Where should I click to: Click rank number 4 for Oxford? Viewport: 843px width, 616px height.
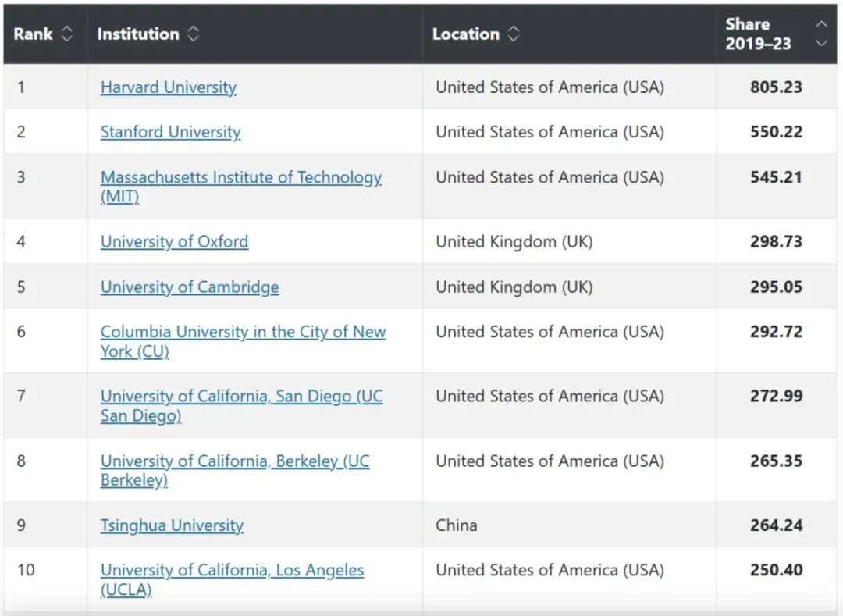21,241
